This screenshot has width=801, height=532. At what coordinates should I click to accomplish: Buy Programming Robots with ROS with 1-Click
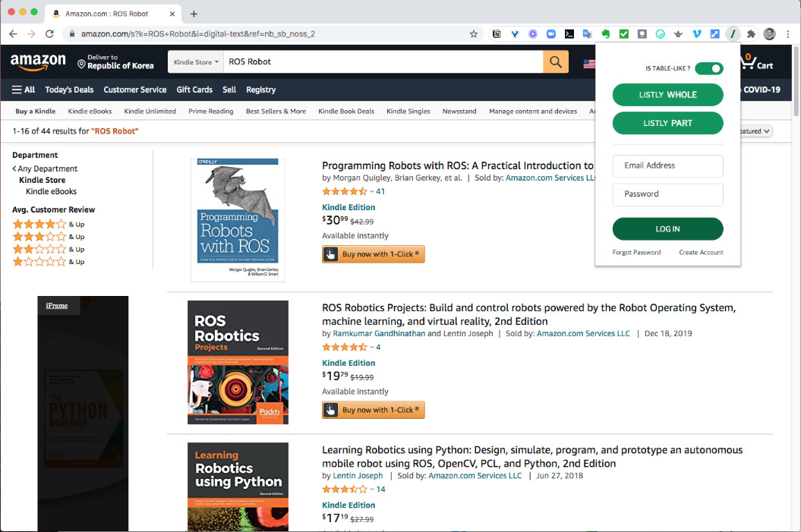pos(374,254)
